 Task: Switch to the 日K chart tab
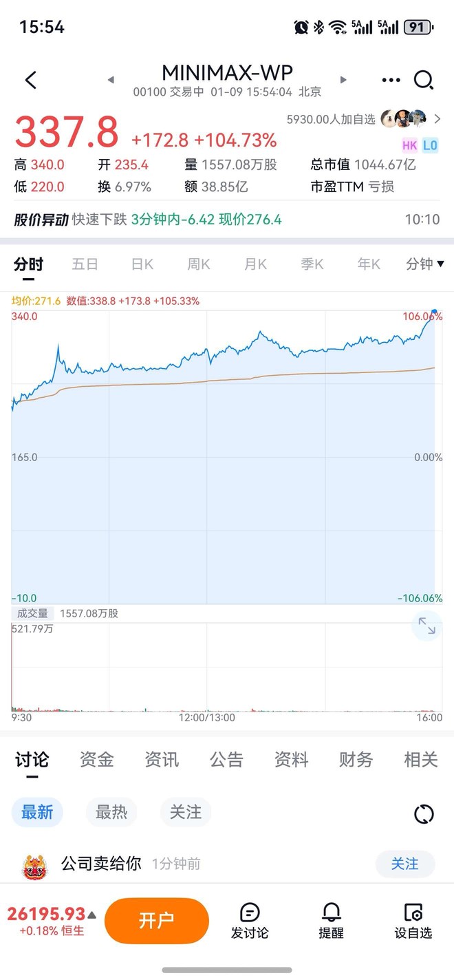(142, 264)
